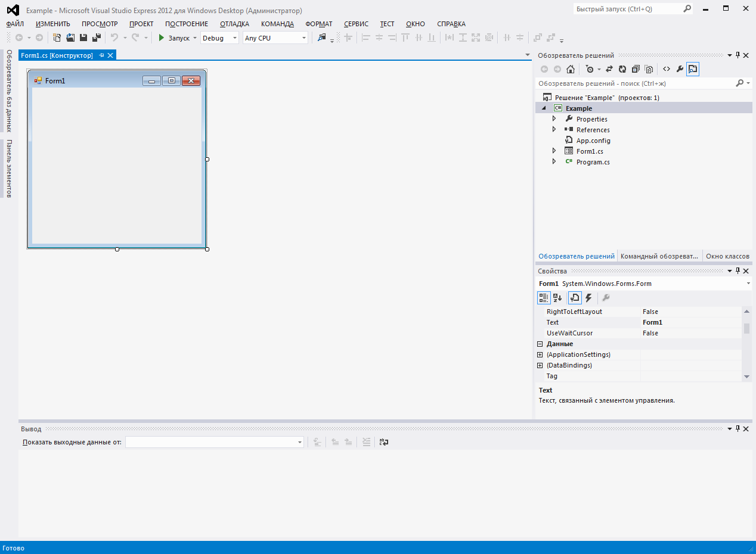
Task: Click the Show All Files icon
Action: tap(649, 69)
